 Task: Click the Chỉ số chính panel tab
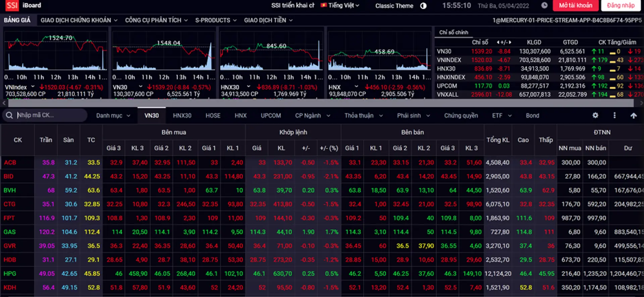pos(453,32)
